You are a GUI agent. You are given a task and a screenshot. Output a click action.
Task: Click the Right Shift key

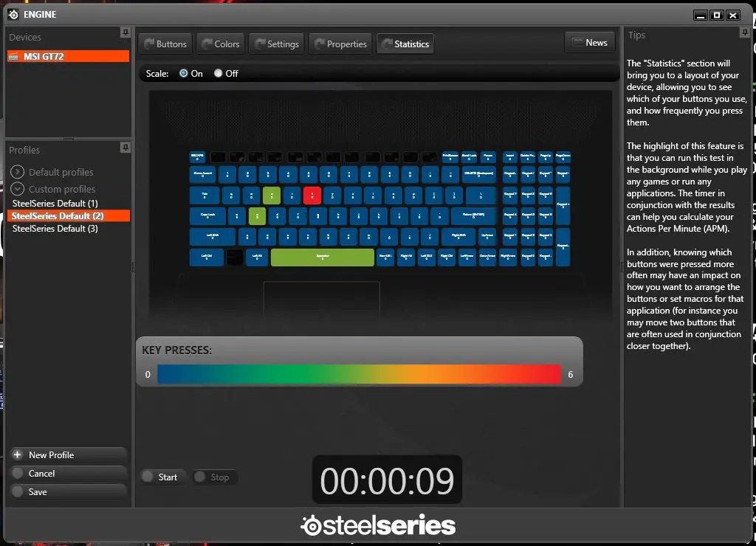(458, 237)
